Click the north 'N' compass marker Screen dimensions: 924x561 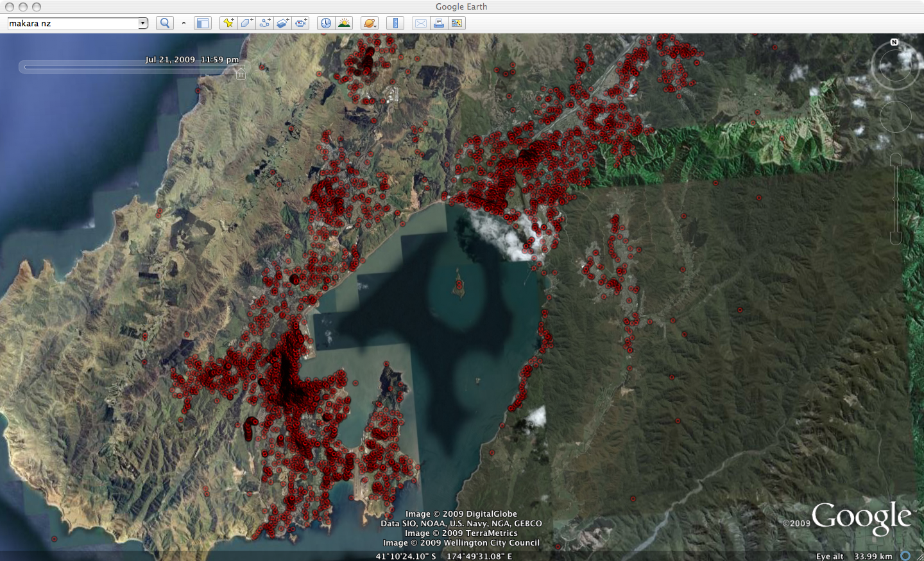click(x=894, y=42)
